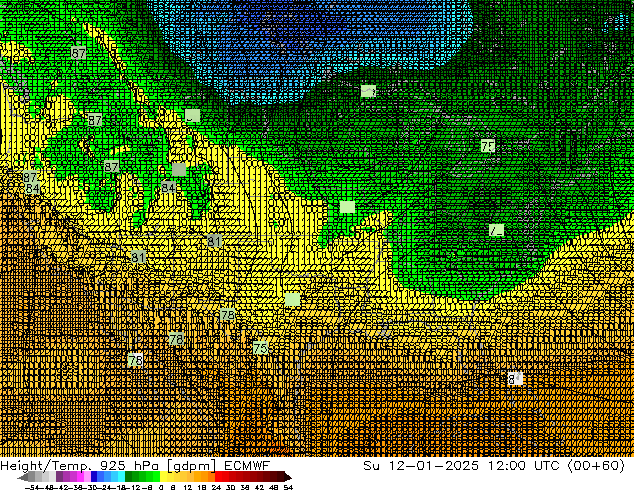Pick the magenta swatch in the color legend
Image resolution: width=634 pixels, height=490 pixels.
[80, 477]
